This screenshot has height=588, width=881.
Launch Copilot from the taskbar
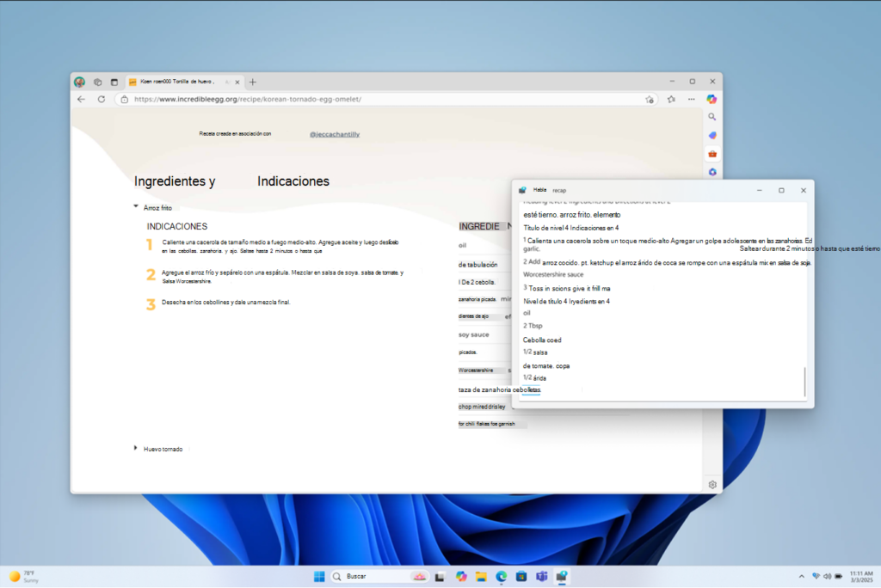[461, 576]
